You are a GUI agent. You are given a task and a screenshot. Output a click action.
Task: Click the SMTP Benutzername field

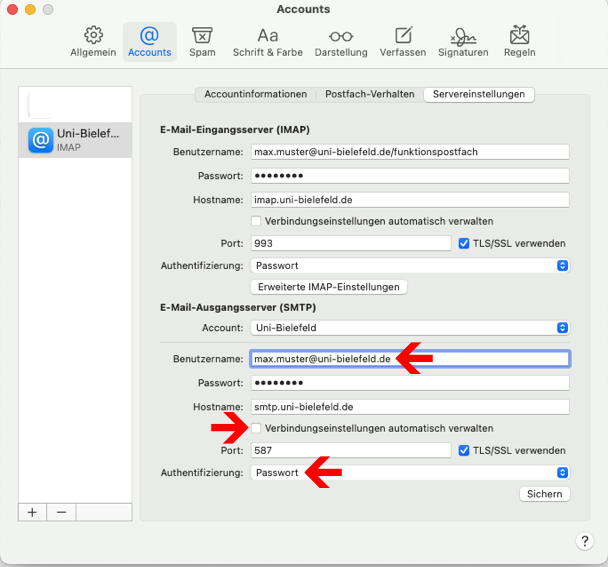[410, 359]
